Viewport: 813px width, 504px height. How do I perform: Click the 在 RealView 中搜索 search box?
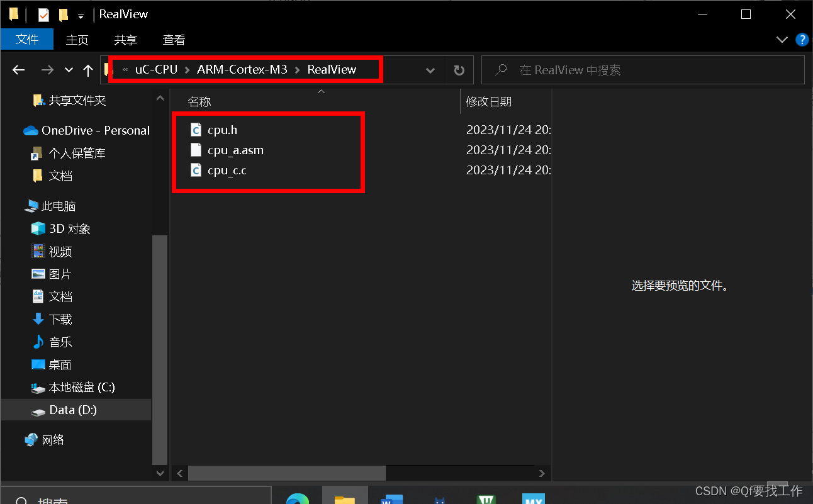(642, 70)
